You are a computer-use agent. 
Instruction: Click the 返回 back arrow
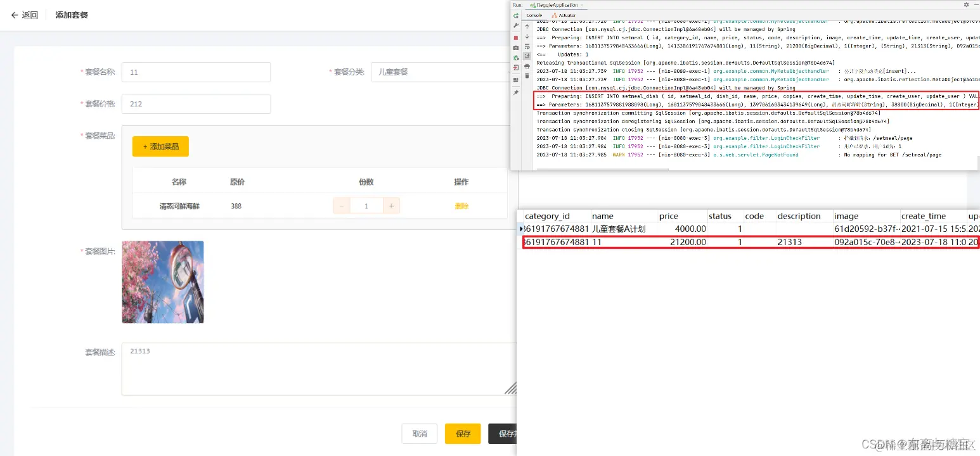(14, 15)
